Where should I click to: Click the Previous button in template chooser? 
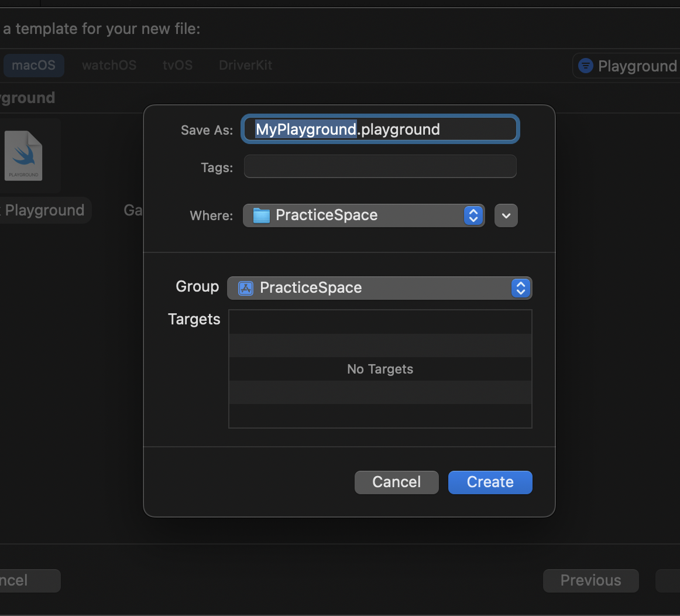[590, 580]
